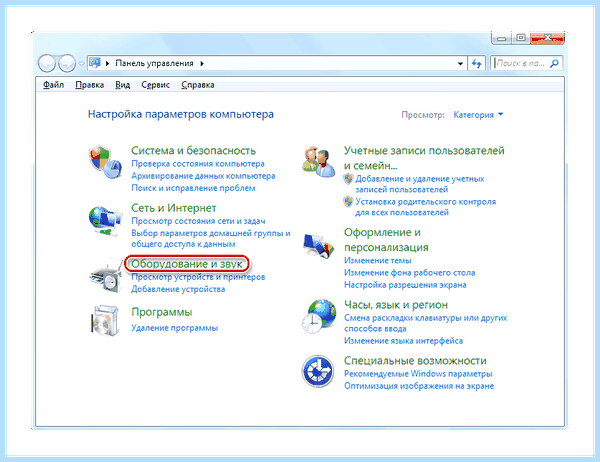Maximize the Control Panel window
The height and width of the screenshot is (462, 600).
point(520,38)
